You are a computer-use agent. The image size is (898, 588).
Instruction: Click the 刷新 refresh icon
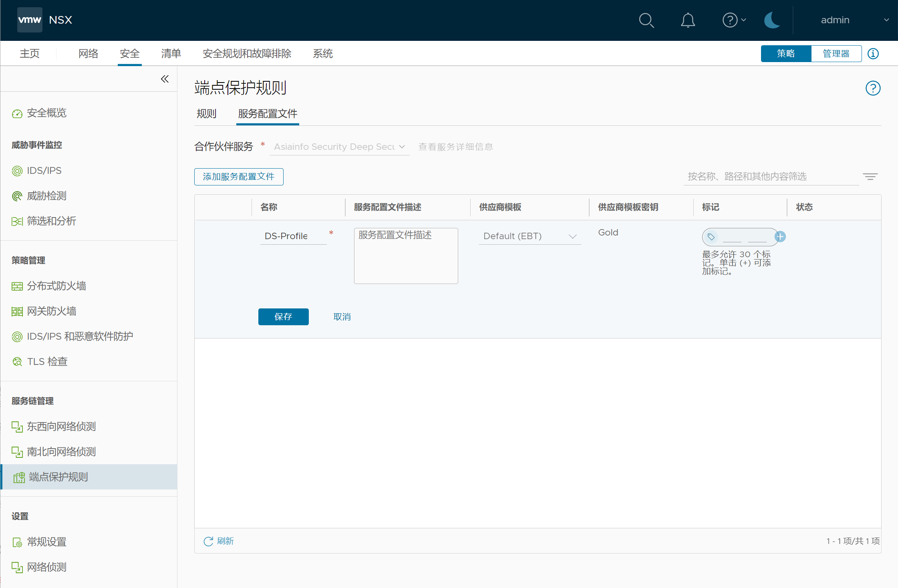208,541
